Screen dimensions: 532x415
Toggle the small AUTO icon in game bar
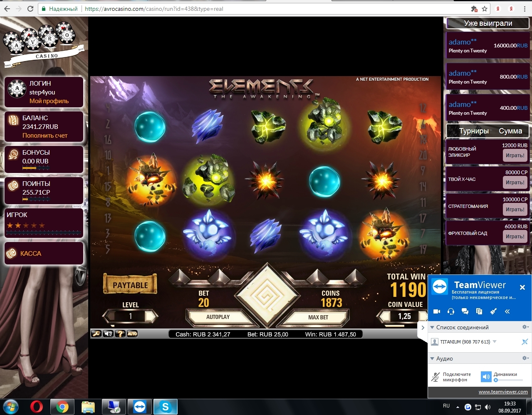pyautogui.click(x=132, y=333)
